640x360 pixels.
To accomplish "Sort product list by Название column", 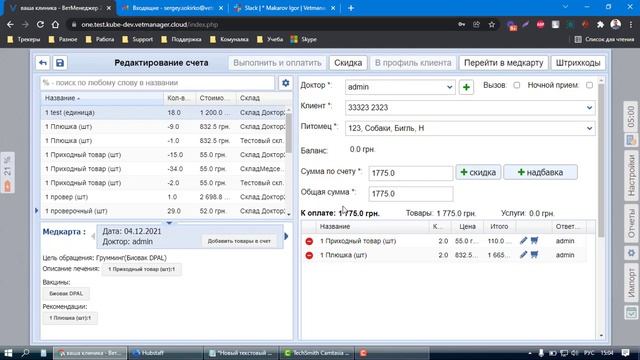I will [102, 98].
